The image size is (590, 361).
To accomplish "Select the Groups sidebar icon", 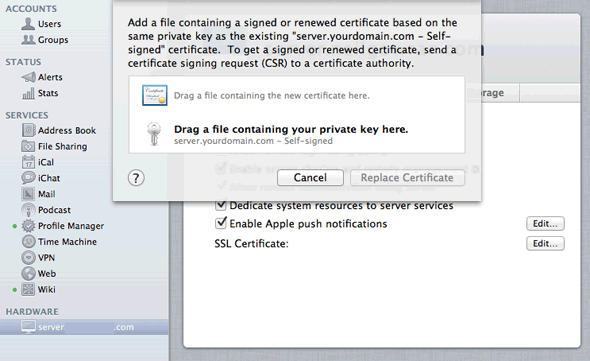I will [28, 40].
